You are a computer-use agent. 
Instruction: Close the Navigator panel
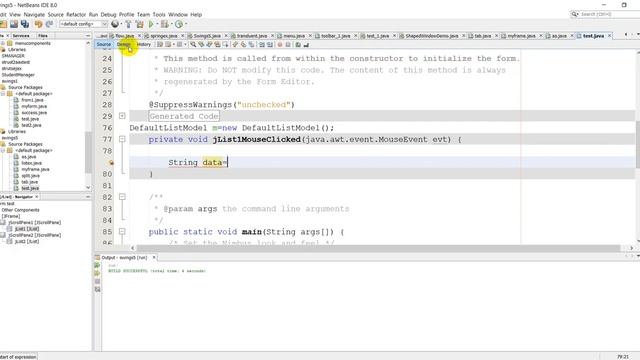click(37, 197)
